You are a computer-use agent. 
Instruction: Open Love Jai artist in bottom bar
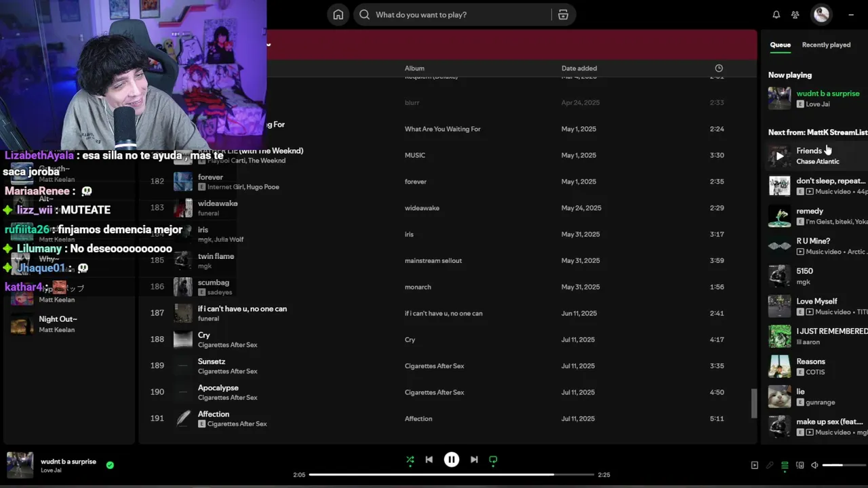point(51,470)
